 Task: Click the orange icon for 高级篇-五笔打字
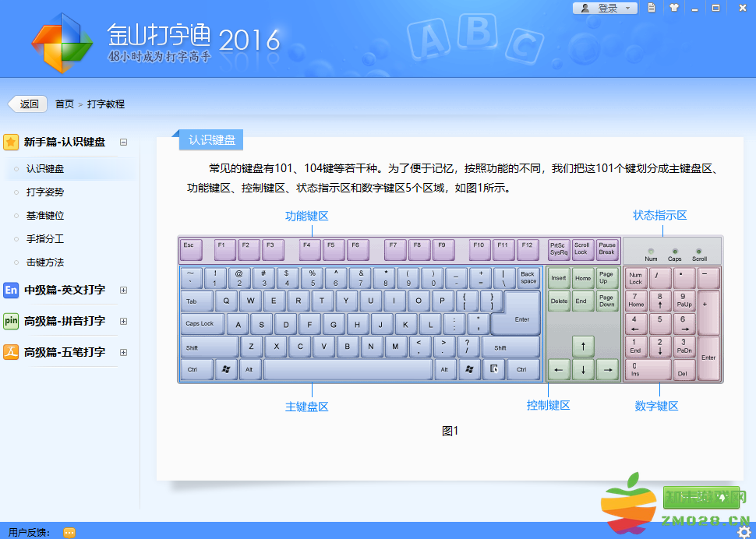11,352
